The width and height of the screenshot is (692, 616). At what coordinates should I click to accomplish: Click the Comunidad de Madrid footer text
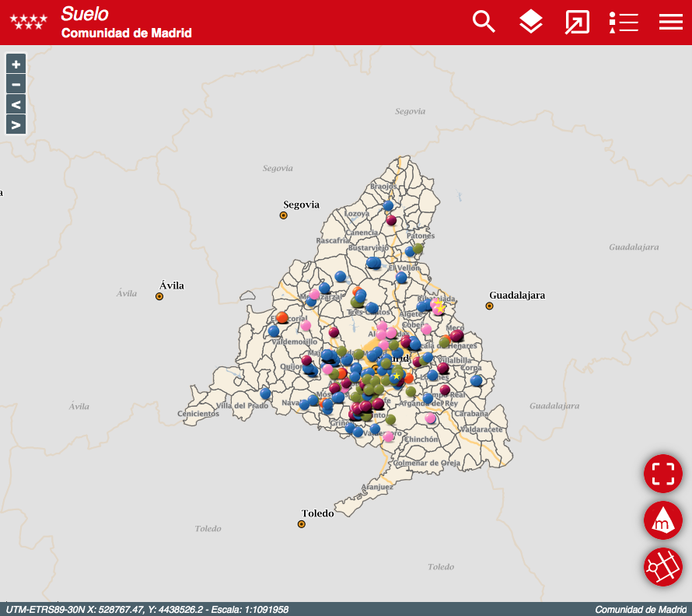click(641, 610)
